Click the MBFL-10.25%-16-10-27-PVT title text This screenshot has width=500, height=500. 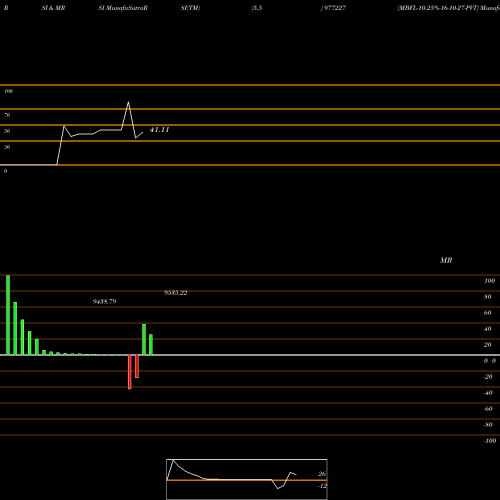438,8
